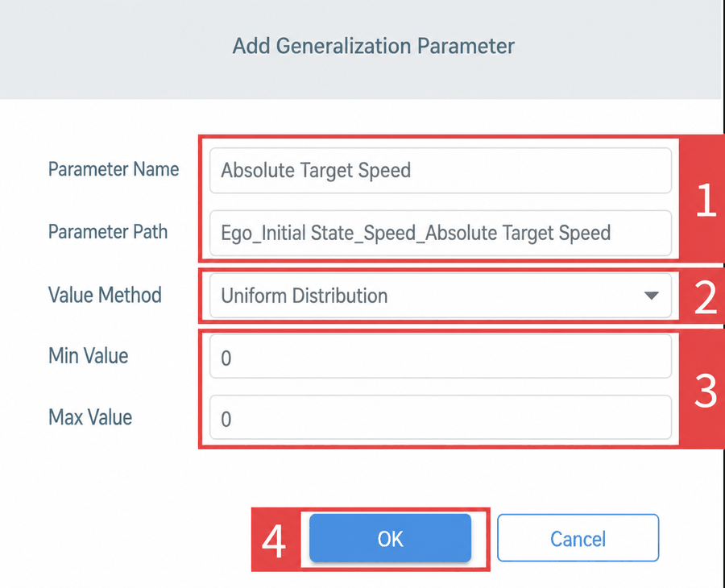Click into the Max Value field
Viewport: 725px width, 588px height.
coord(440,417)
